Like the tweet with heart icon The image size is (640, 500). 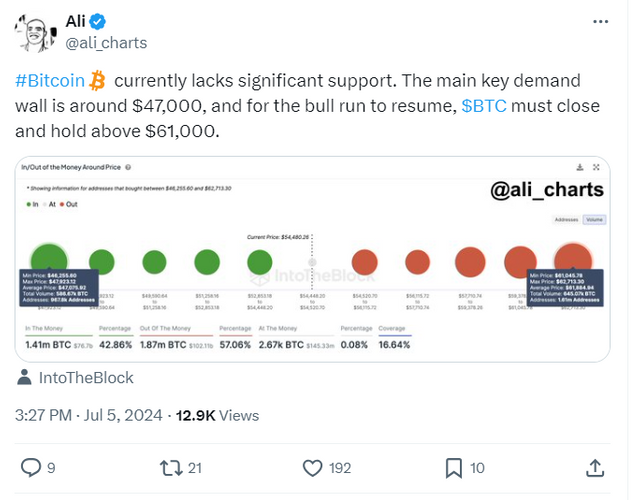(313, 467)
